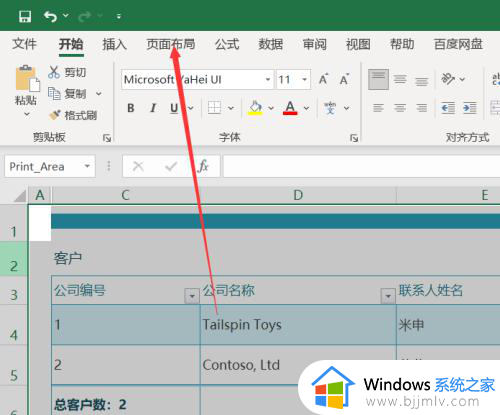The image size is (500, 415).
Task: Click the Save icon in quick access toolbar
Action: coord(25,16)
